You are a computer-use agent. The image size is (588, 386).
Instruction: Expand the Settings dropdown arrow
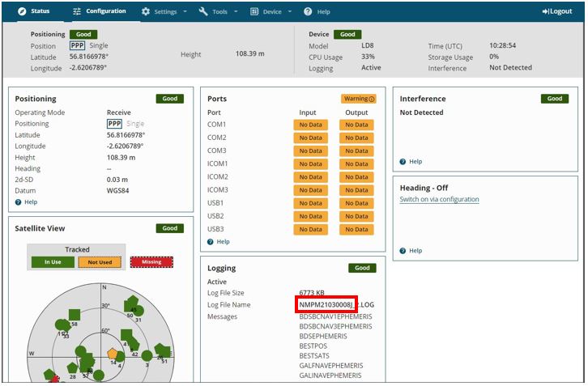tap(185, 11)
